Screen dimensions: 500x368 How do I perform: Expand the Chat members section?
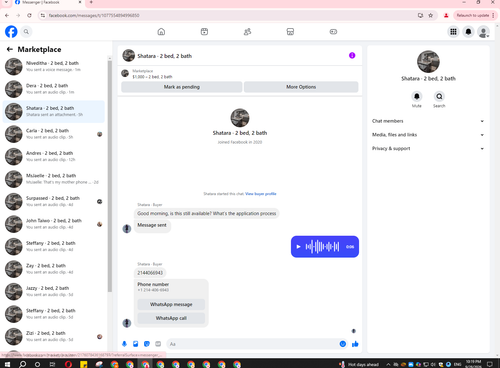click(x=428, y=121)
